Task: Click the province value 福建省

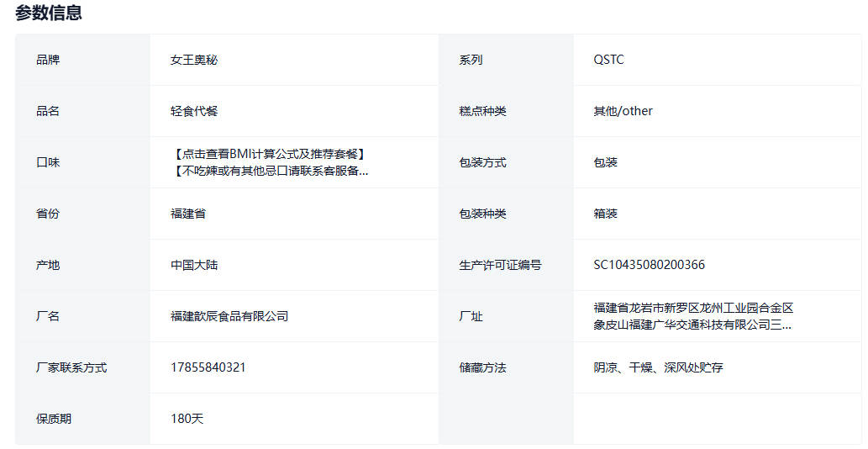Action: coord(188,214)
